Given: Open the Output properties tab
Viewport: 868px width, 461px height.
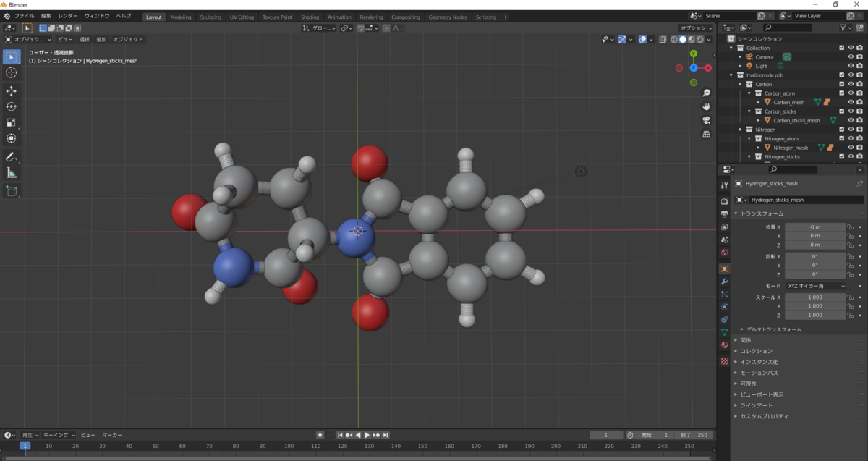Looking at the screenshot, I should click(x=724, y=214).
